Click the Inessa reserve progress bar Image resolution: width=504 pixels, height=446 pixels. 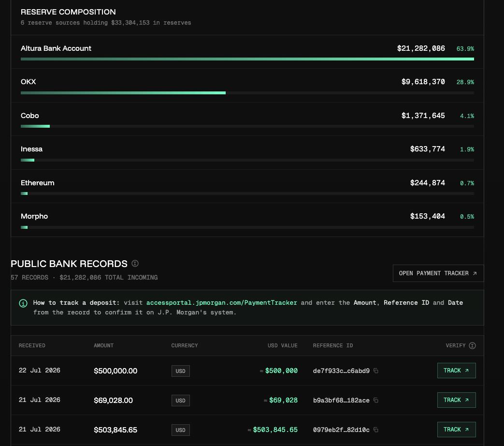click(x=247, y=160)
